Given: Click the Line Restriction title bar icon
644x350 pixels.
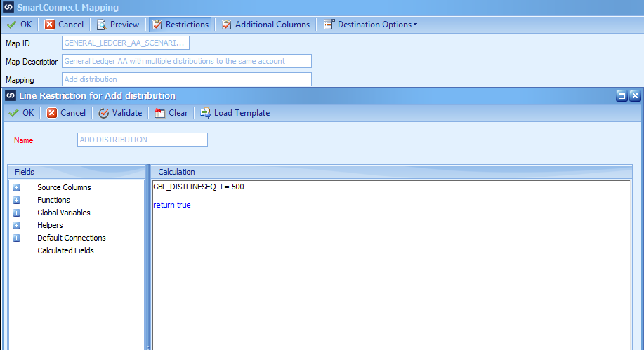Looking at the screenshot, I should (x=11, y=95).
